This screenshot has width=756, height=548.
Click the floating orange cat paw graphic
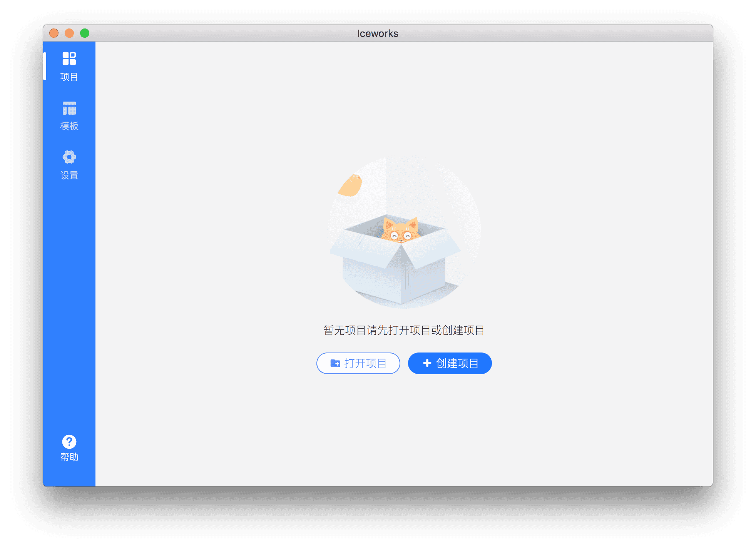(350, 186)
